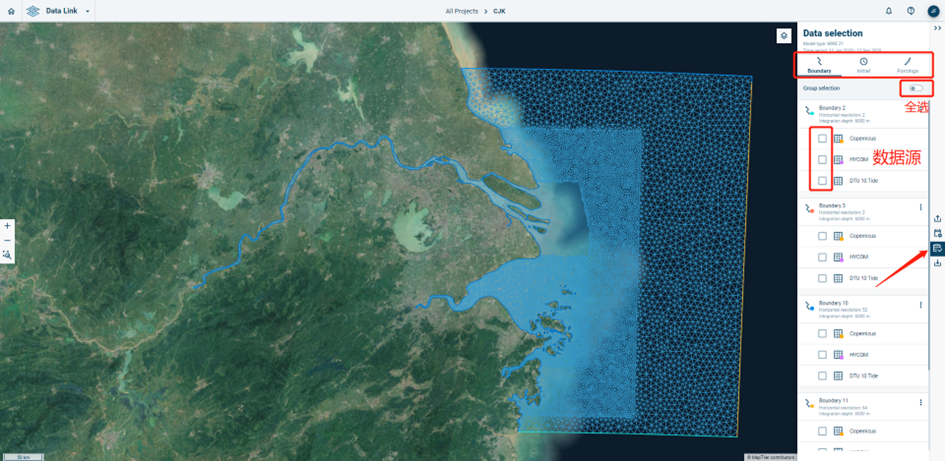This screenshot has width=945, height=461.
Task: Select the Boundary 10 line icon
Action: click(809, 306)
